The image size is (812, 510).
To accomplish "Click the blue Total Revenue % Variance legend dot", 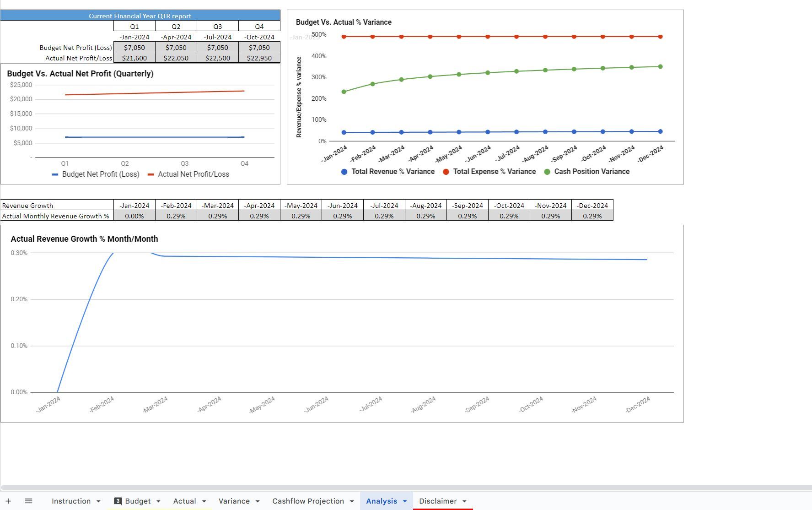I will tap(344, 172).
